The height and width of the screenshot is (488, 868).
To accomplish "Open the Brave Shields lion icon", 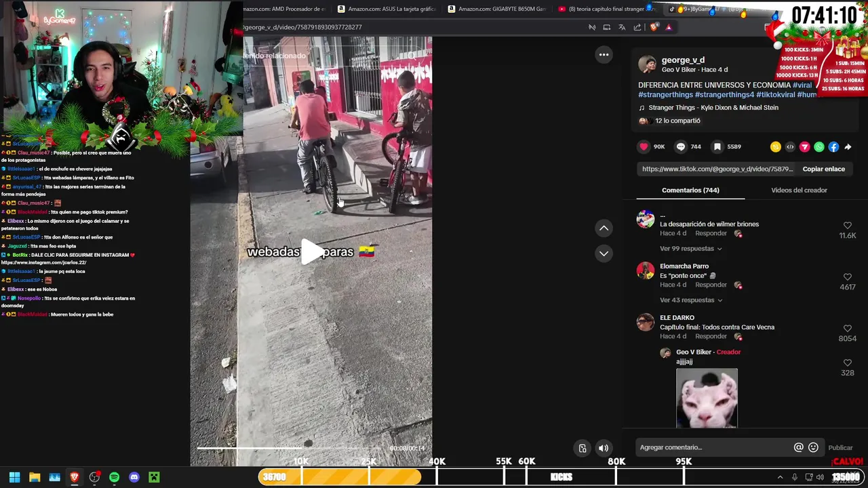I will coord(654,27).
